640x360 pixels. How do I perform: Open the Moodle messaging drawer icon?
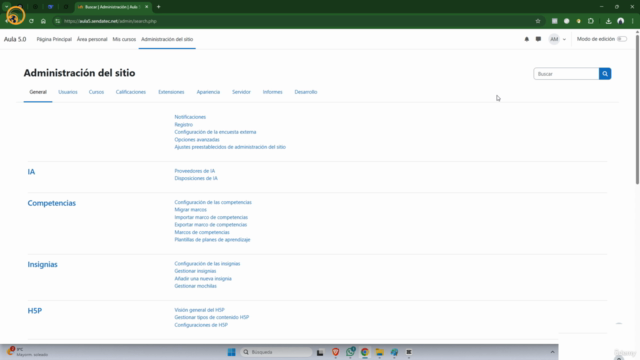pyautogui.click(x=538, y=39)
